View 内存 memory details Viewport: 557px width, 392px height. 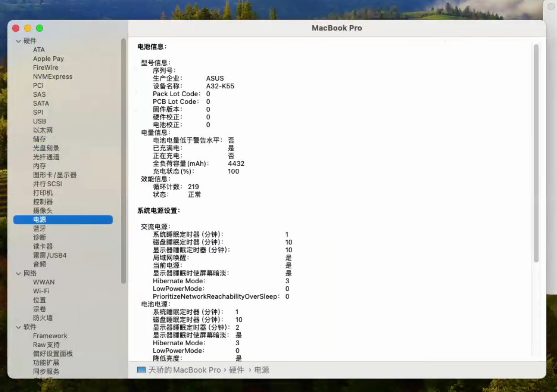(x=39, y=166)
